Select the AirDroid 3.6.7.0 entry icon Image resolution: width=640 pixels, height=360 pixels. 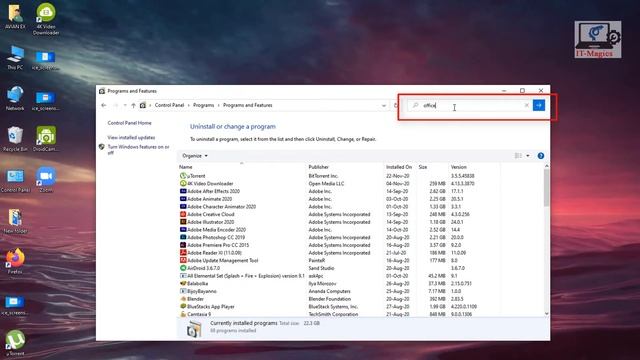point(183,268)
